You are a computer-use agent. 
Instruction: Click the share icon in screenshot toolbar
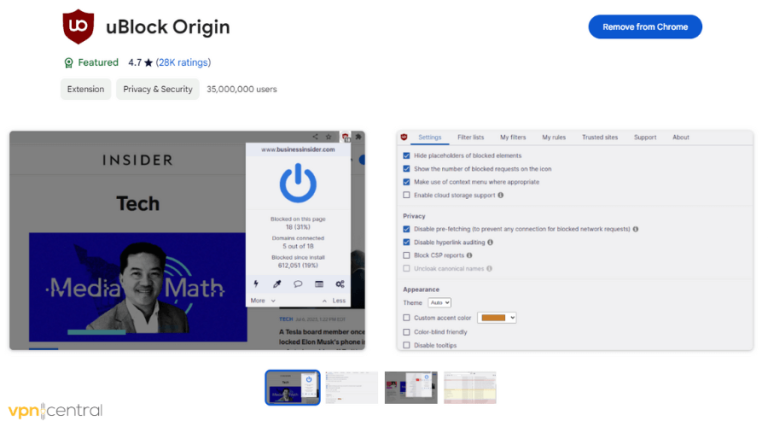(x=315, y=137)
